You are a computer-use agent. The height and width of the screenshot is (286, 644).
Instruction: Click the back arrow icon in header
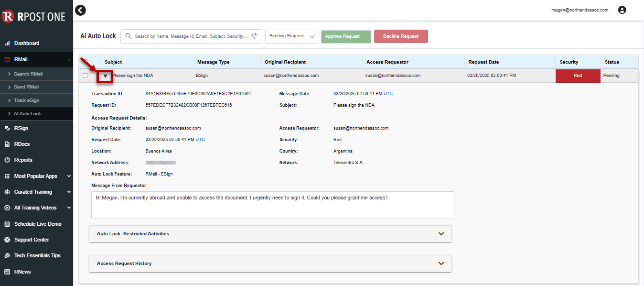click(x=81, y=10)
